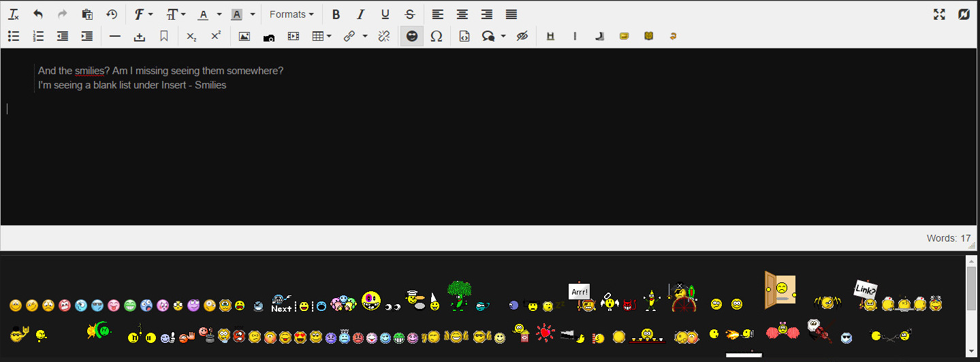The image size is (980, 362).
Task: Remove link with the broken chain icon
Action: 384,37
